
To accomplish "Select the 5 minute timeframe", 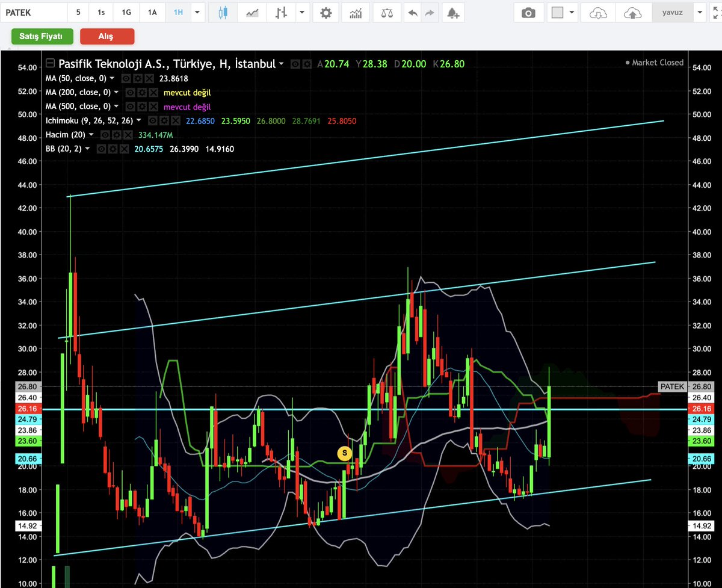I will (78, 13).
